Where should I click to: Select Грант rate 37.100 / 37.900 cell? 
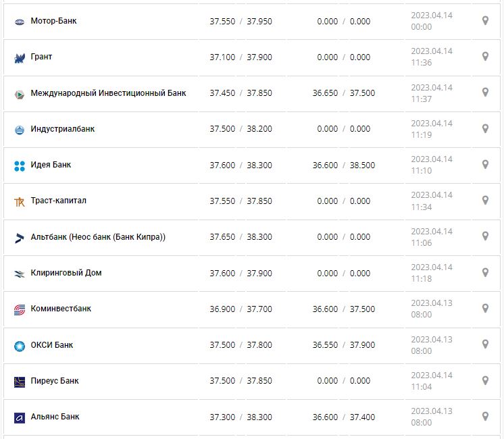(241, 57)
